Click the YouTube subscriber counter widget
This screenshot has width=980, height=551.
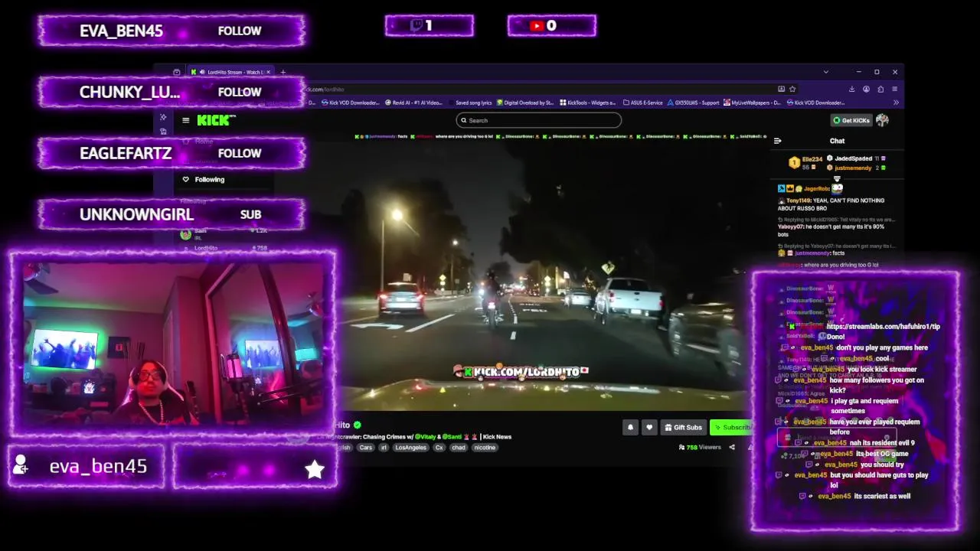coord(551,26)
